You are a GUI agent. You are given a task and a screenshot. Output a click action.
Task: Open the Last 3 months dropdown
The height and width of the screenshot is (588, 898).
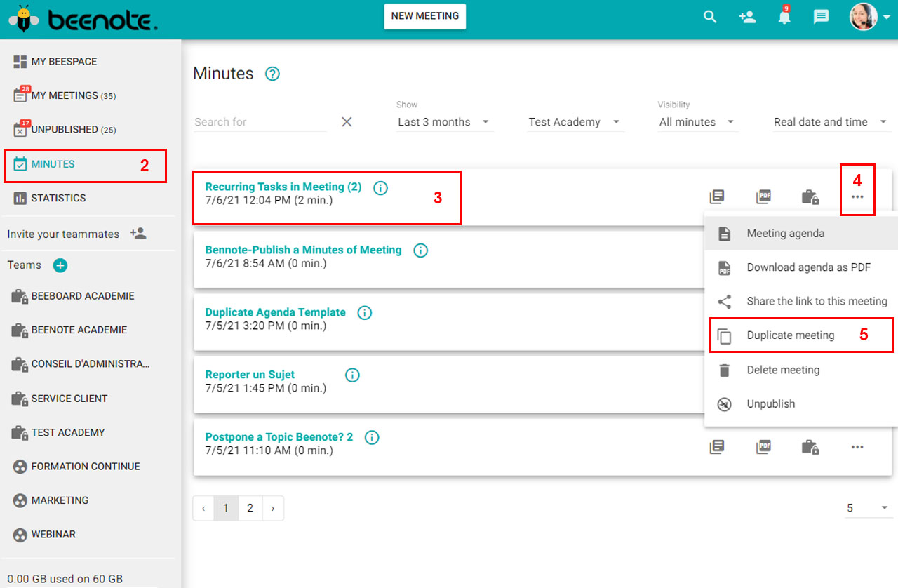tap(445, 122)
